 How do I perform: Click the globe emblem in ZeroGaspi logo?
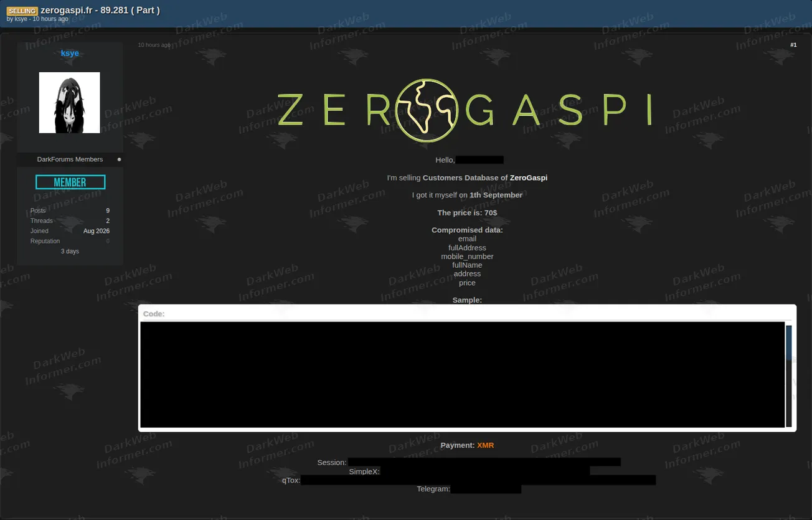click(x=427, y=111)
